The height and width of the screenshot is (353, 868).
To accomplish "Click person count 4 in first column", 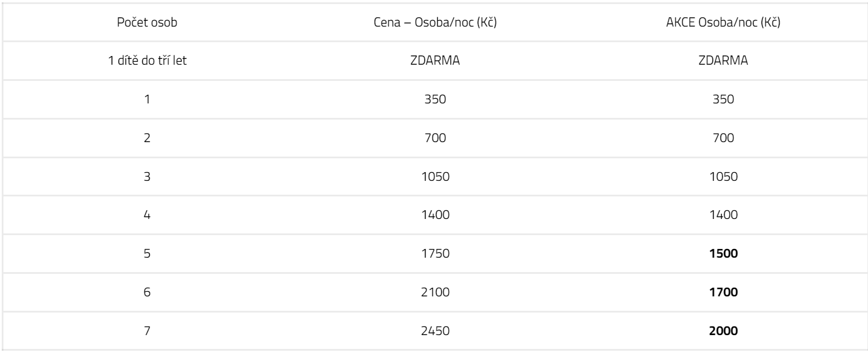I will click(146, 214).
